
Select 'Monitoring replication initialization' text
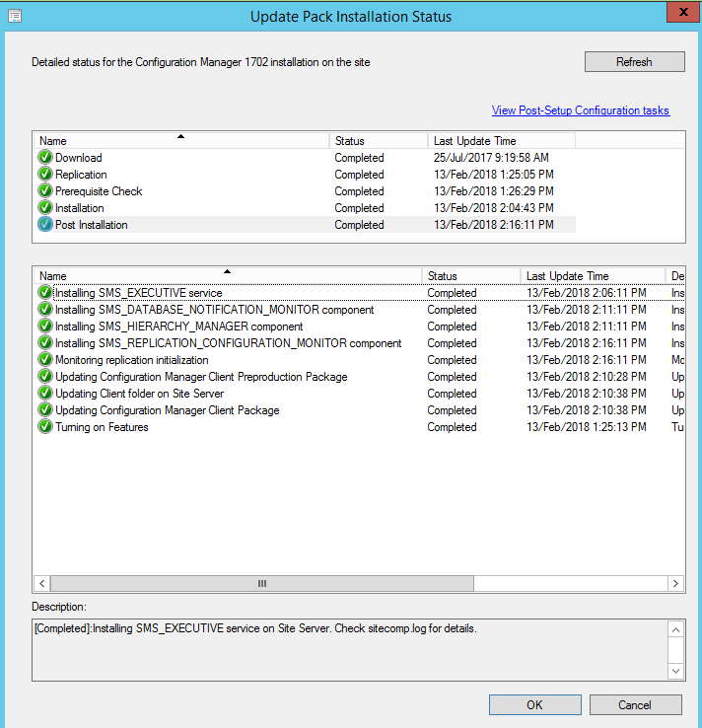pos(132,360)
